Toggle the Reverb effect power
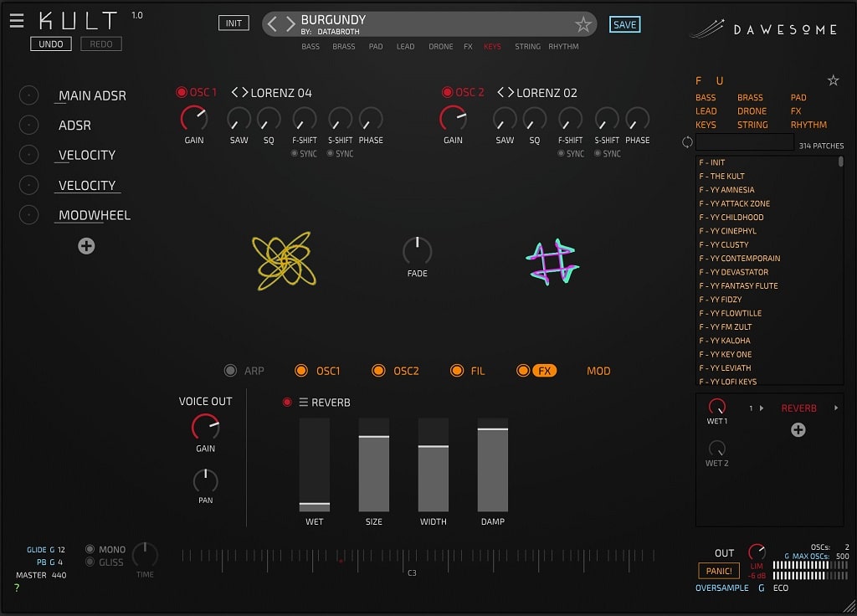 [x=287, y=403]
